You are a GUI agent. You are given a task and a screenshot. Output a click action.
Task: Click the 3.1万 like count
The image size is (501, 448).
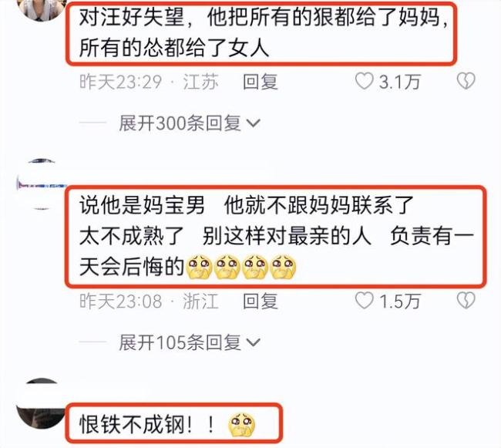[x=399, y=82]
